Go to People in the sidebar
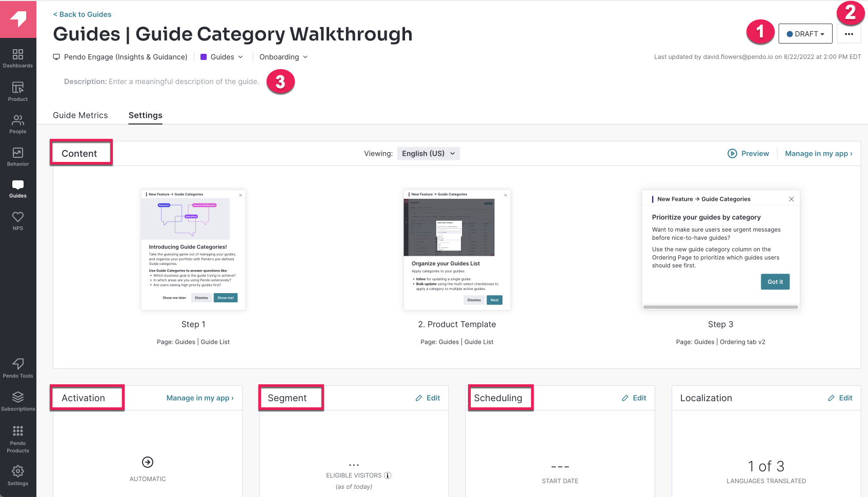The image size is (868, 497). (x=18, y=125)
